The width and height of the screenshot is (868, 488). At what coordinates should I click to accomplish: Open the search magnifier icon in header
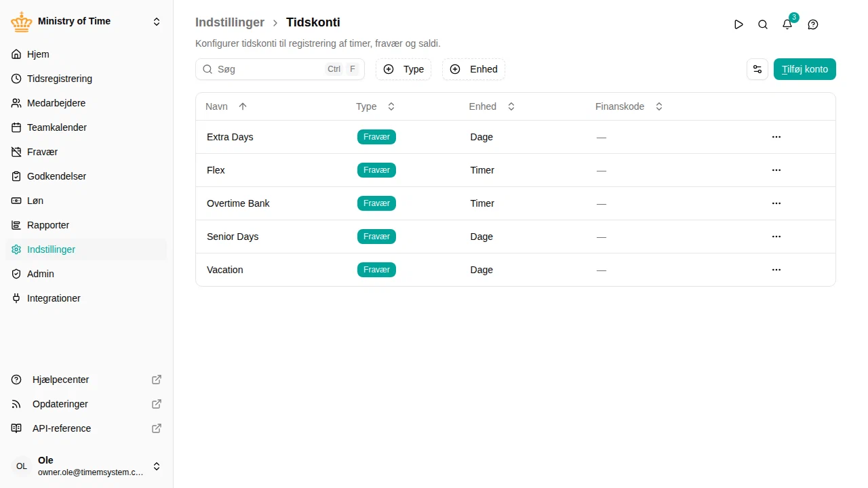[x=763, y=24]
